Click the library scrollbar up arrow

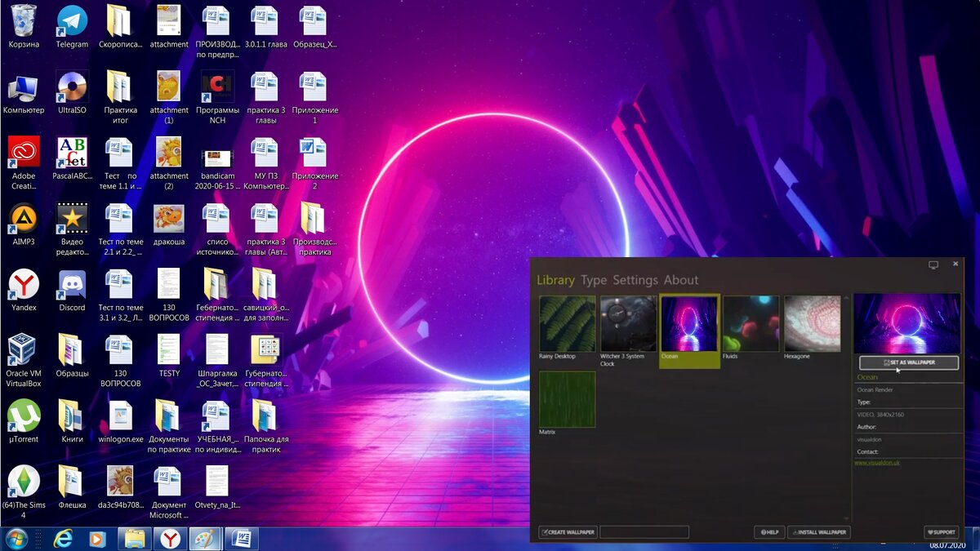[846, 298]
